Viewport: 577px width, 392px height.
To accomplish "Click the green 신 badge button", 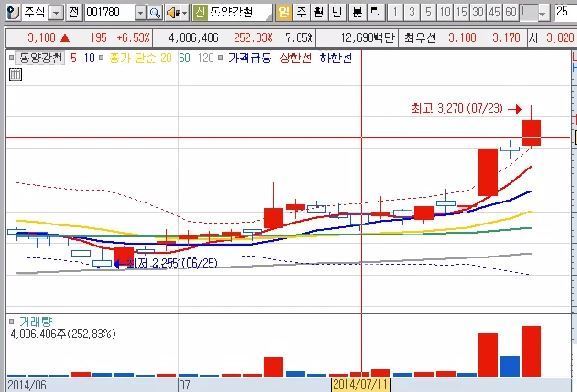I will (200, 13).
